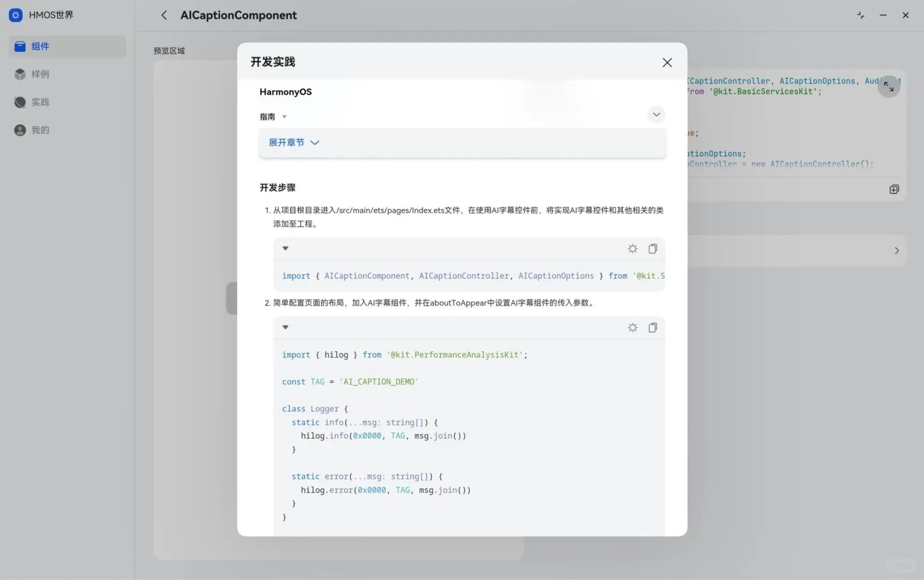Open 我的 using the profile sidebar icon
This screenshot has height=580, width=924.
point(19,129)
